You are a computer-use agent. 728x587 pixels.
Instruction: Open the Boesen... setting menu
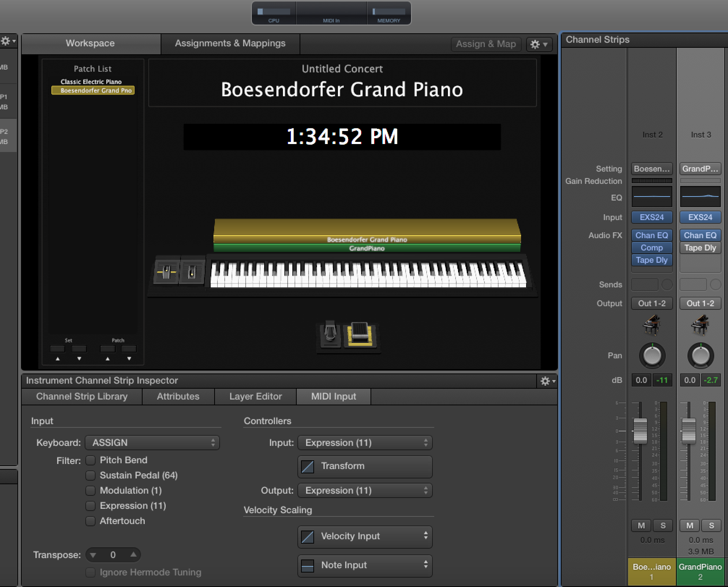[652, 169]
